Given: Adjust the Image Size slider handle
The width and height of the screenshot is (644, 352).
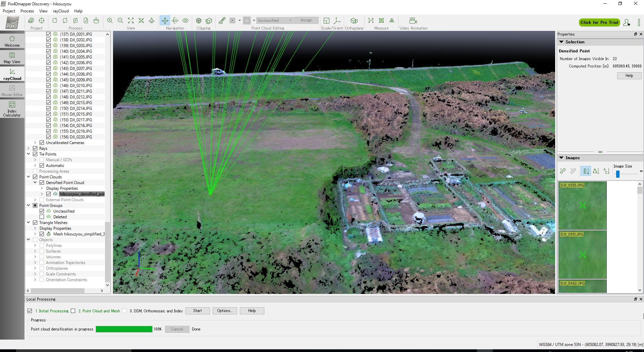Looking at the screenshot, I should (618, 174).
